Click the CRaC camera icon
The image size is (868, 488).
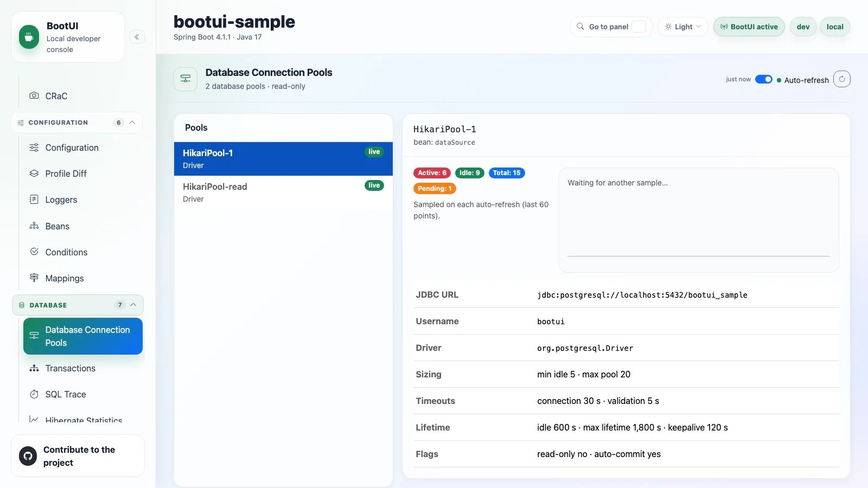tap(34, 95)
